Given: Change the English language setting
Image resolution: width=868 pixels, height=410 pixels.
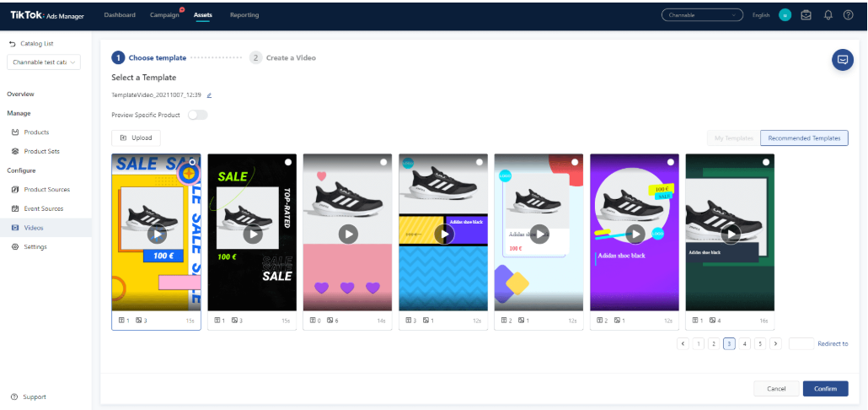Looking at the screenshot, I should 761,15.
